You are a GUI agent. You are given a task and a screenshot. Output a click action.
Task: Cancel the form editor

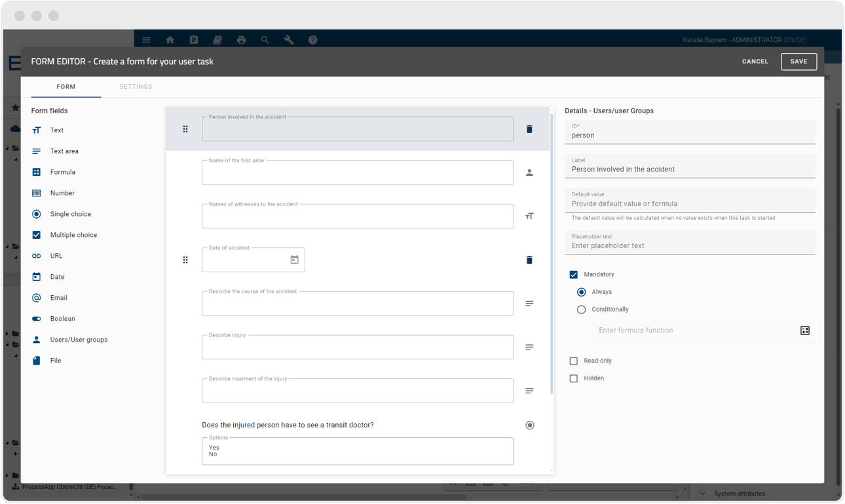[x=755, y=62]
